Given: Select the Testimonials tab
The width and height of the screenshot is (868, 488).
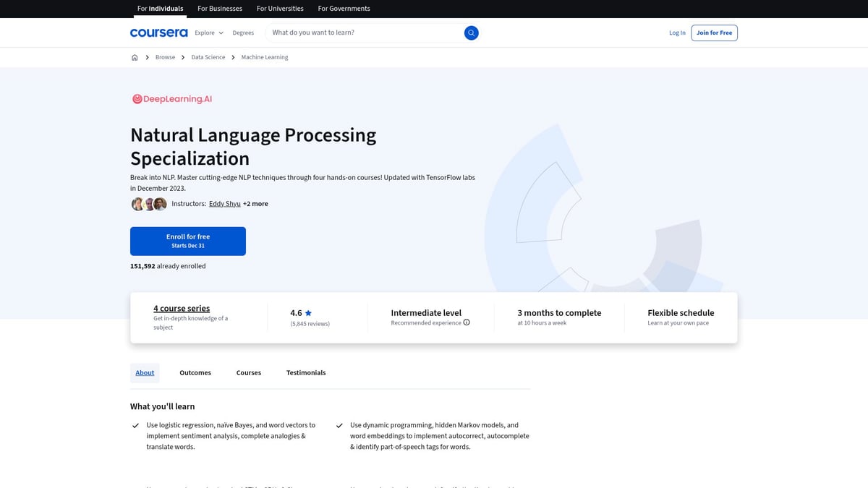Looking at the screenshot, I should (x=306, y=372).
